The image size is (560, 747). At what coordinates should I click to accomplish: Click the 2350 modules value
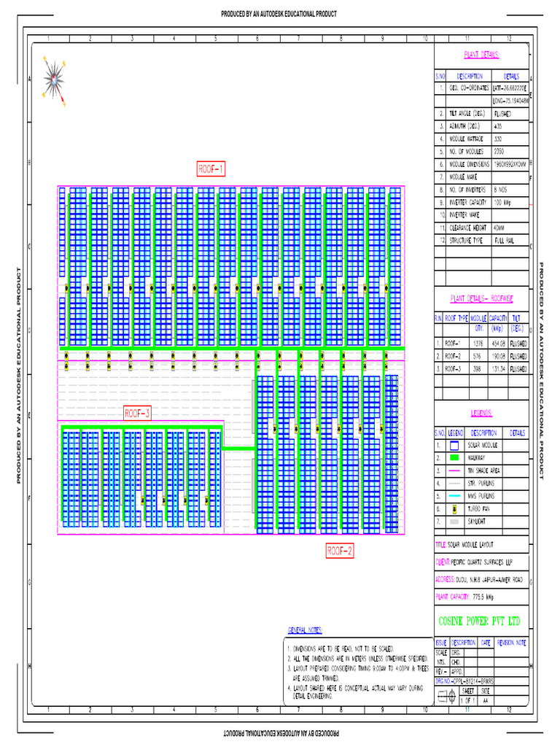point(499,152)
